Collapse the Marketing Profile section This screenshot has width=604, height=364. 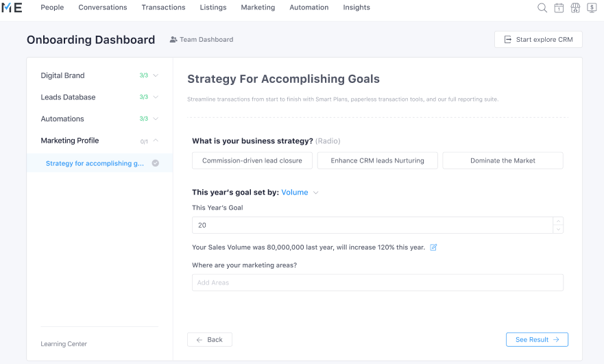(156, 141)
